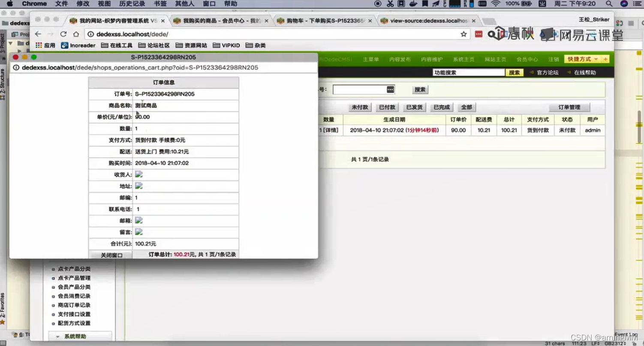Close the 我的网站-织梦内容管理系统 tab
The image size is (644, 346).
[163, 21]
